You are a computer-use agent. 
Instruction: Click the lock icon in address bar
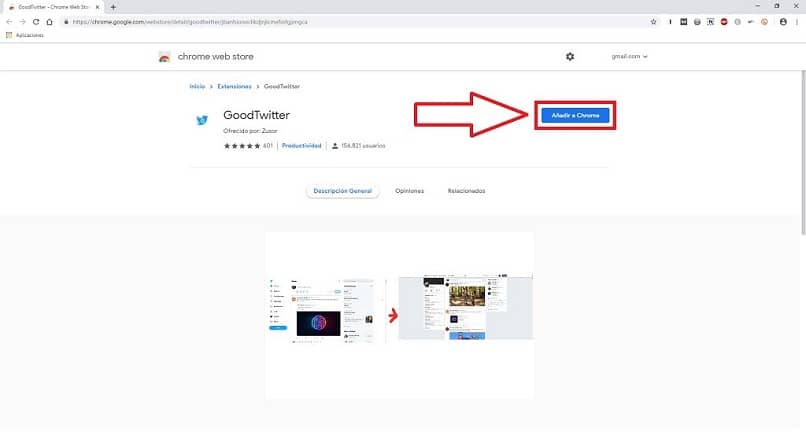pyautogui.click(x=66, y=22)
